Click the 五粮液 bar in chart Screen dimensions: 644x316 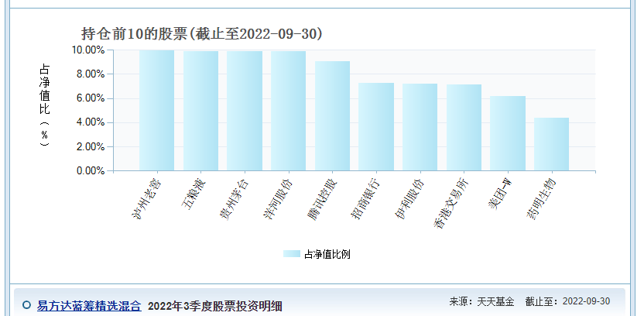coord(200,111)
